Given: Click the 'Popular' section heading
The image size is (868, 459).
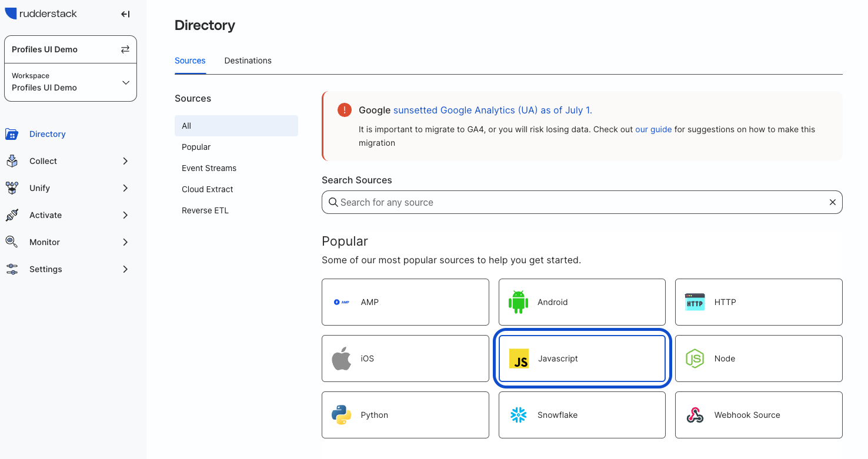Looking at the screenshot, I should [x=345, y=241].
